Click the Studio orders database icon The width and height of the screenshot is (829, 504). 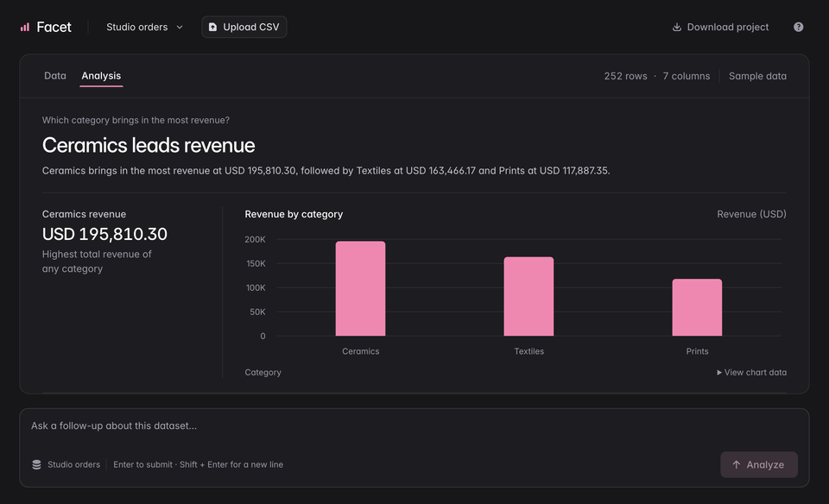point(36,464)
